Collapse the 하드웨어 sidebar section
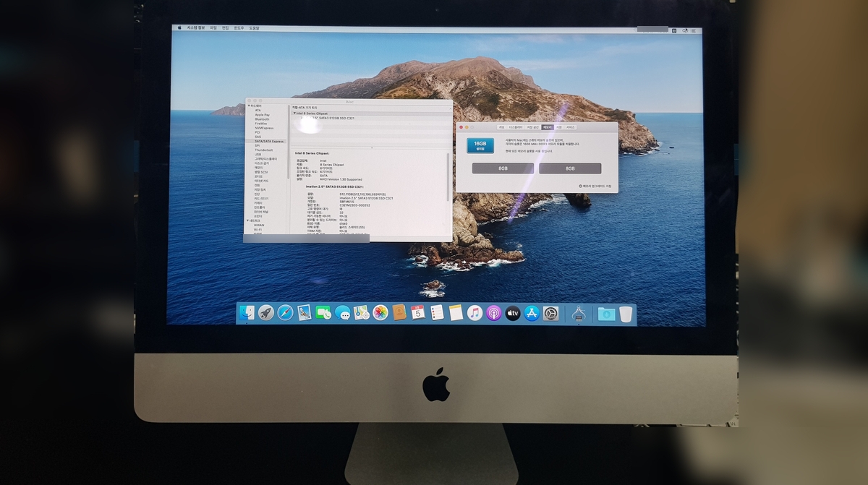 coord(248,106)
